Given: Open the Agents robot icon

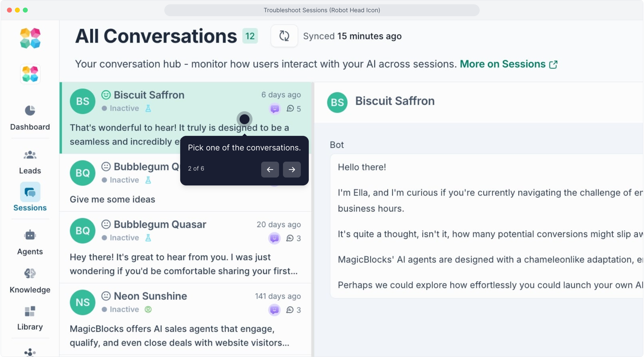Looking at the screenshot, I should (30, 235).
